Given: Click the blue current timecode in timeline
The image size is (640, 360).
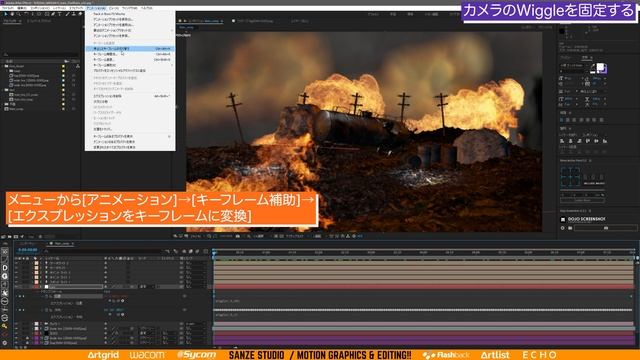Looking at the screenshot, I should 28,250.
